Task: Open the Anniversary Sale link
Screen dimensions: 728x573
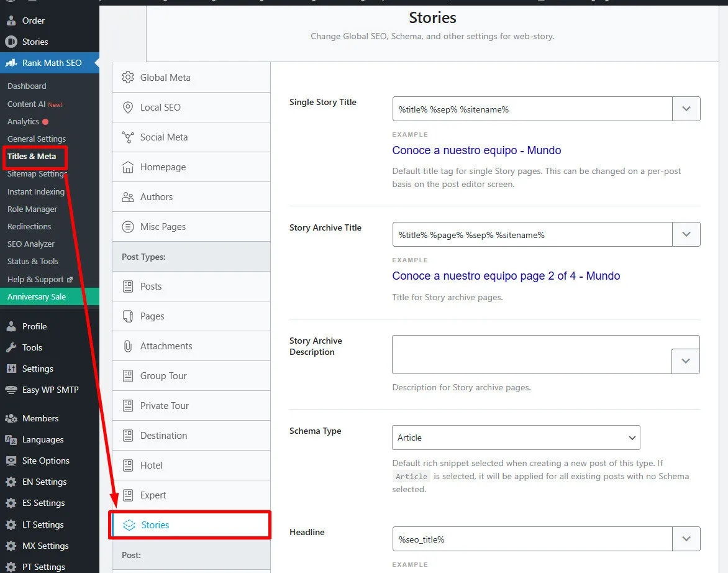Action: 37,296
